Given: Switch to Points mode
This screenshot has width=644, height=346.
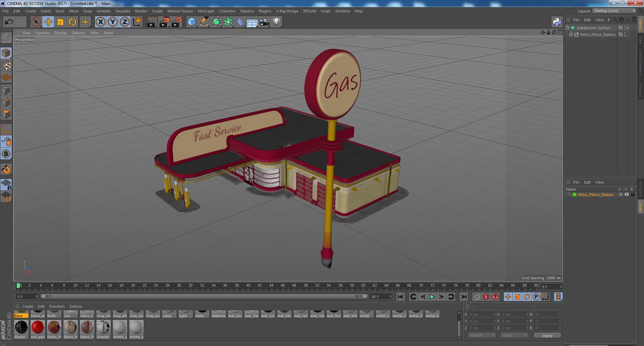Looking at the screenshot, I should click(x=6, y=90).
